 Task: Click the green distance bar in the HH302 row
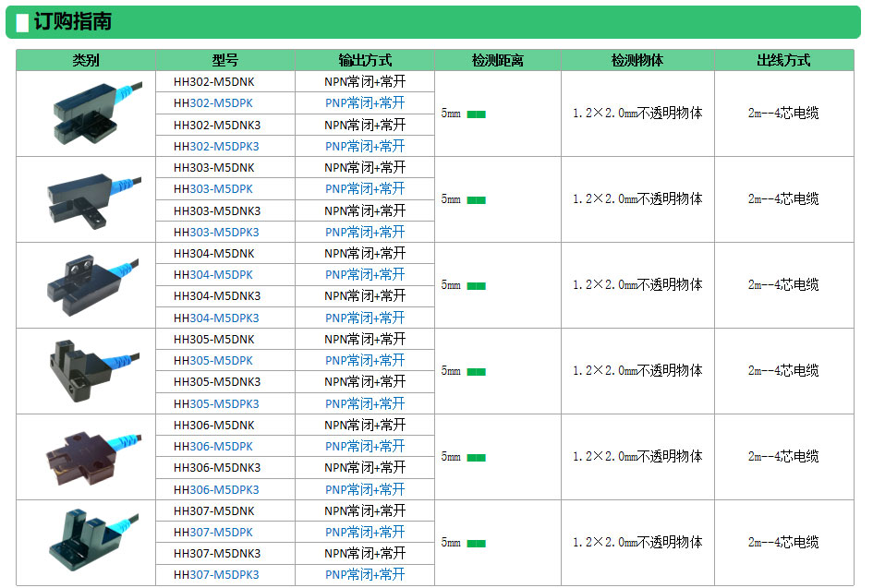[476, 114]
